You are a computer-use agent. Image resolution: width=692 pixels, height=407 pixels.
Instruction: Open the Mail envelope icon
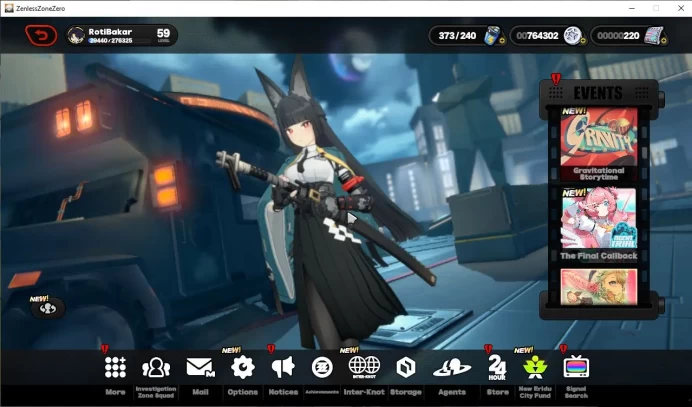pos(200,367)
